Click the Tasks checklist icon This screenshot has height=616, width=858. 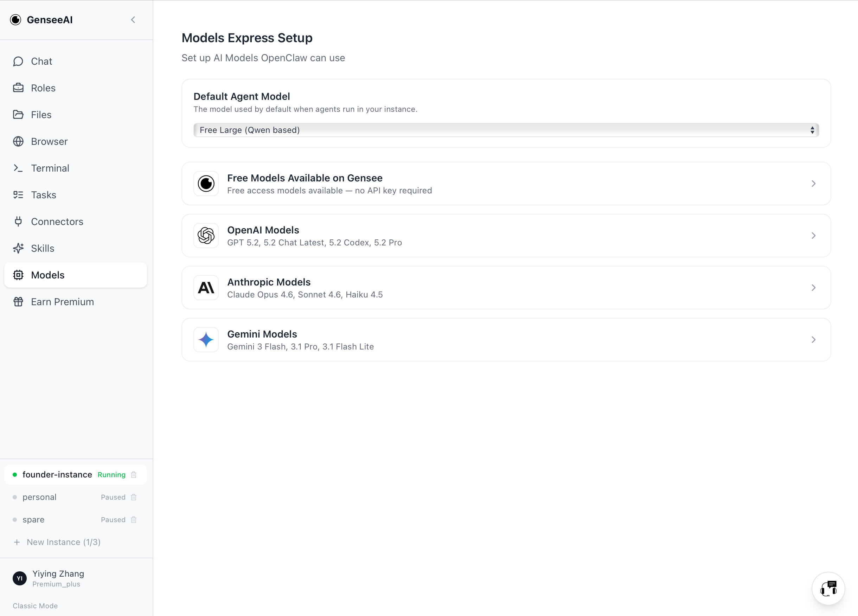click(x=18, y=195)
